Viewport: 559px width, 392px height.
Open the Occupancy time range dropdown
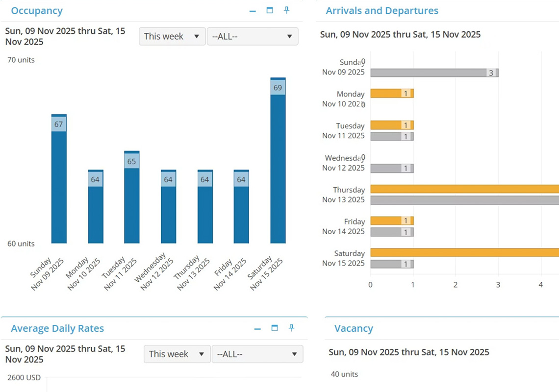172,36
